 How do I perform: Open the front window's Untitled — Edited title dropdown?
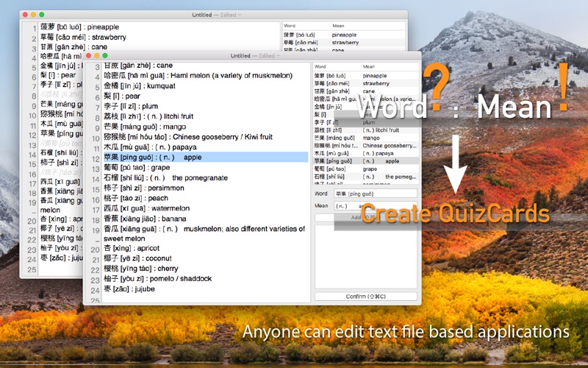point(255,56)
